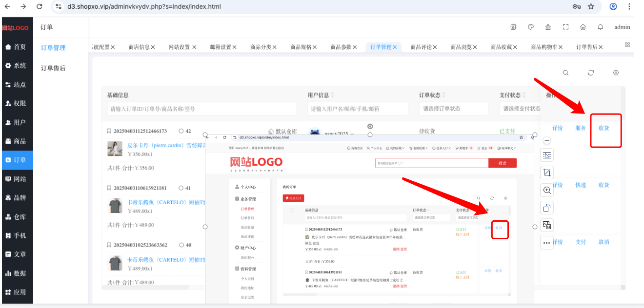Toggle fullscreen with the header frame icon
Image resolution: width=644 pixels, height=308 pixels.
pos(566,27)
